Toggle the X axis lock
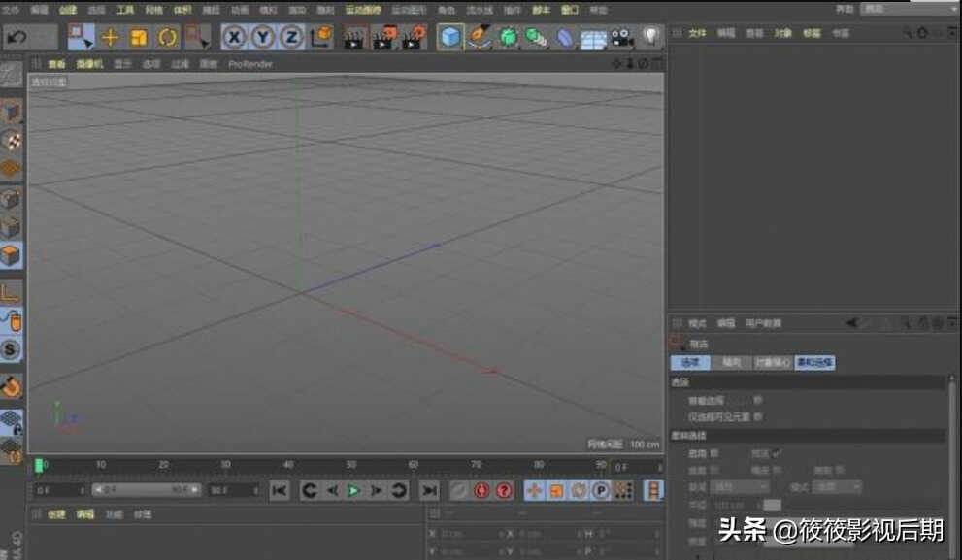 pyautogui.click(x=234, y=38)
